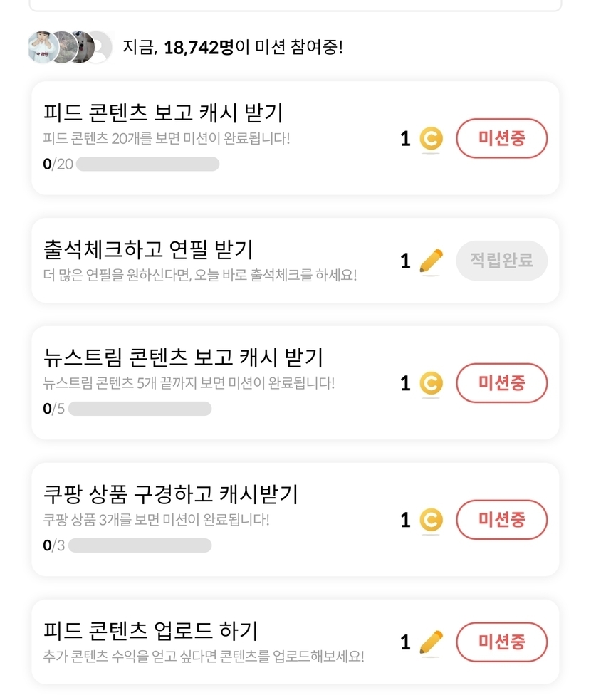Click the pencil icon for 업로드 mission
The width and height of the screenshot is (591, 700).
point(431,642)
